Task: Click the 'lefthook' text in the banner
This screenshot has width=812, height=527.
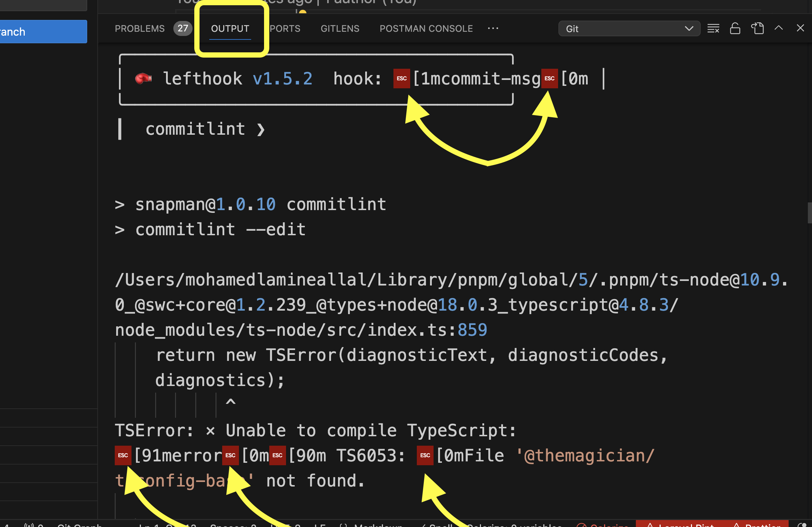Action: pos(202,79)
